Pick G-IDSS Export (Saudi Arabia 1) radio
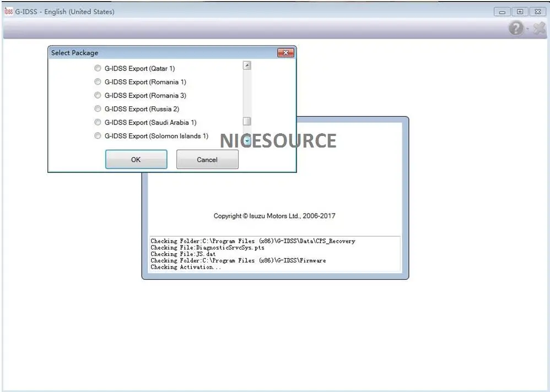 pyautogui.click(x=98, y=122)
